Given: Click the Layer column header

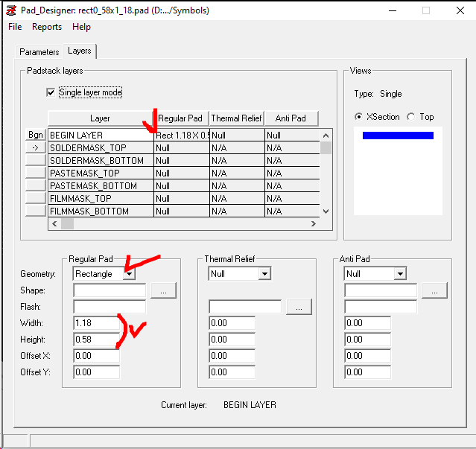Looking at the screenshot, I should pos(100,118).
